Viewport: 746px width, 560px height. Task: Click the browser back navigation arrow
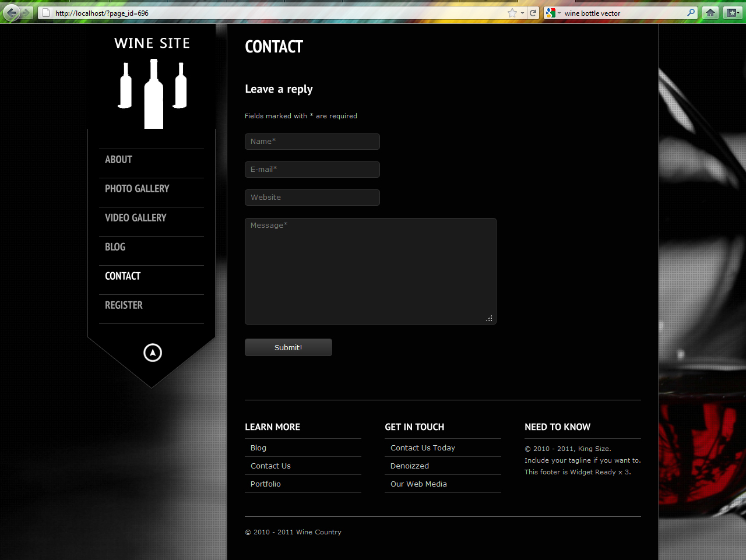coord(10,12)
